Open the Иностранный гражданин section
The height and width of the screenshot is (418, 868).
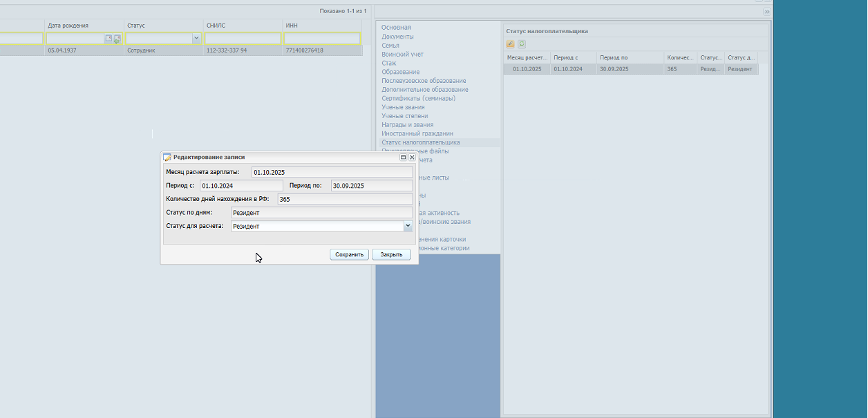point(417,133)
